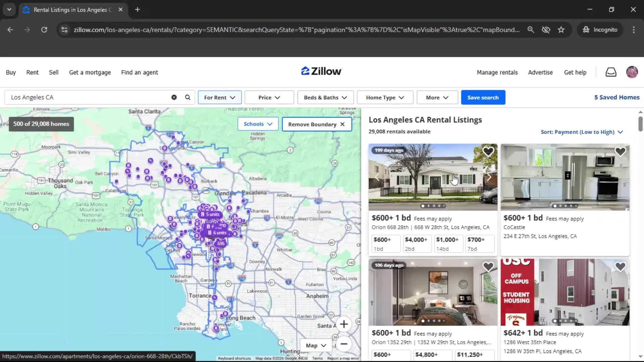Zoom in on the map with plus button

tap(343, 324)
